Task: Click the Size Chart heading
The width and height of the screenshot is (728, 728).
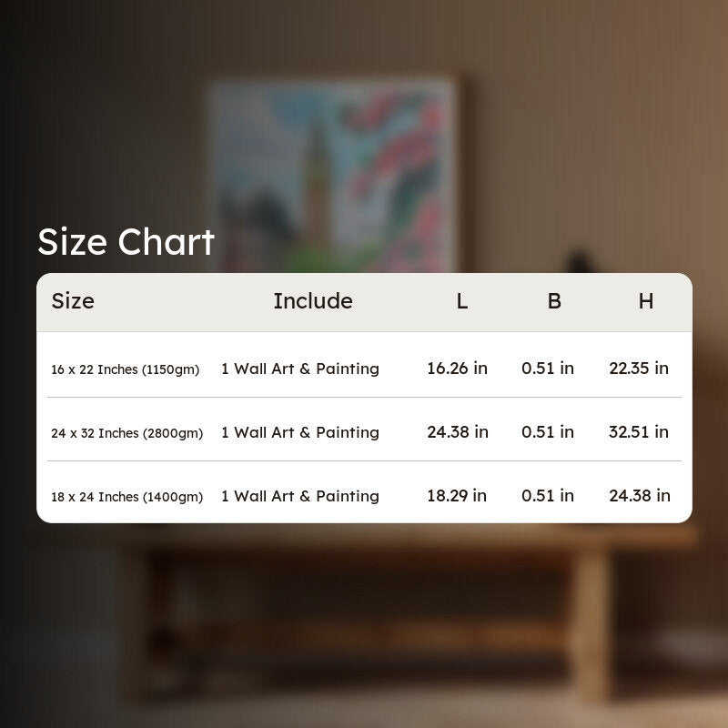Action: [x=126, y=241]
